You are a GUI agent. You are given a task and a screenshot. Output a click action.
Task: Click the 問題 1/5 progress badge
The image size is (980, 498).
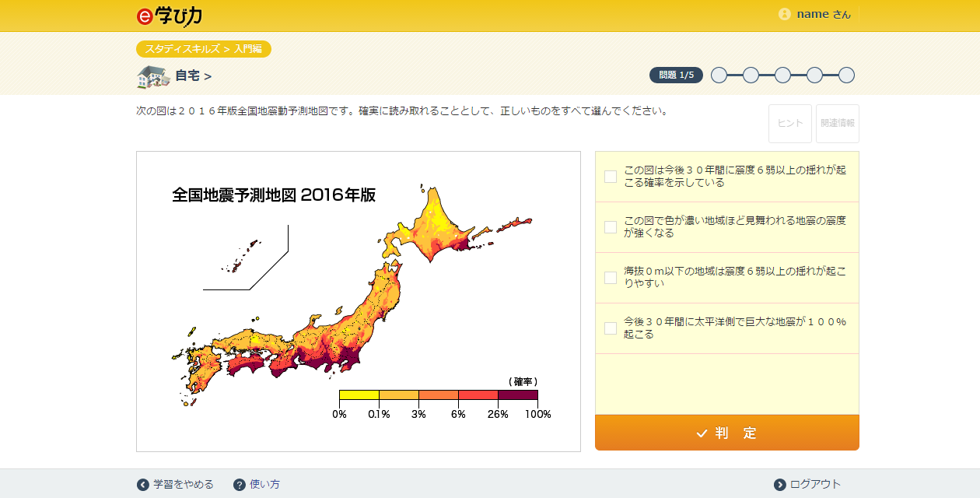pos(676,75)
